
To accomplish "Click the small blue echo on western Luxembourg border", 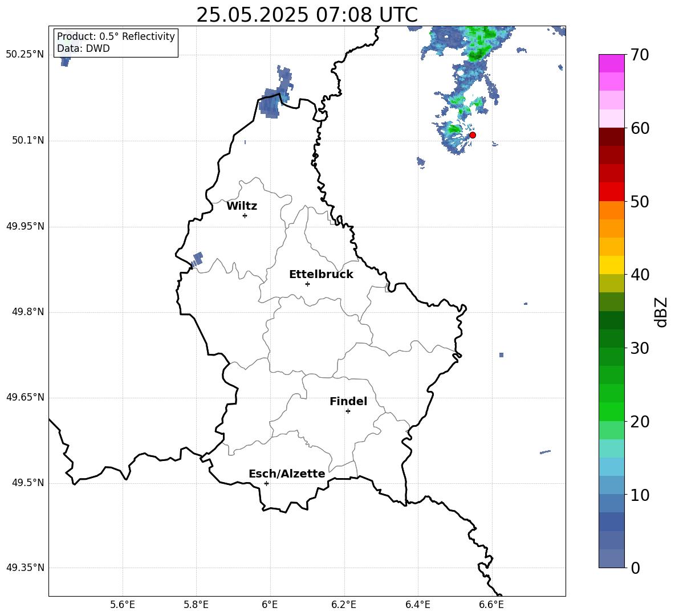I will 197,259.
